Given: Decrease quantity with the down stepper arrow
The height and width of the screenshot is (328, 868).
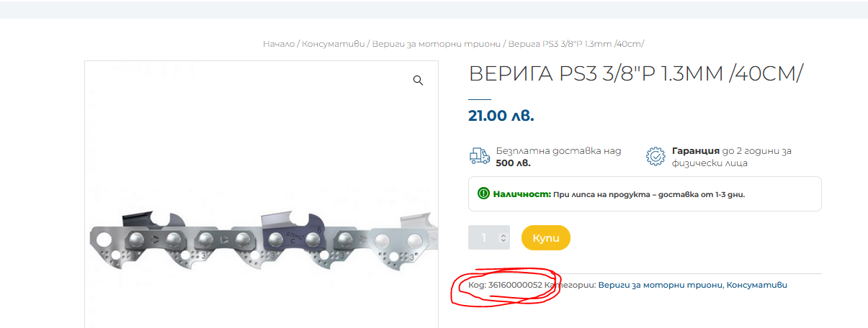Looking at the screenshot, I should 503,242.
